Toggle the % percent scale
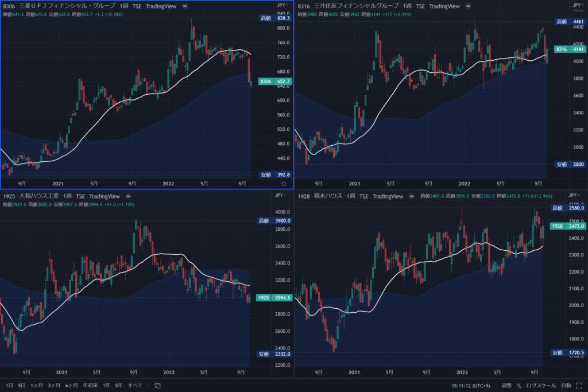 (x=519, y=385)
